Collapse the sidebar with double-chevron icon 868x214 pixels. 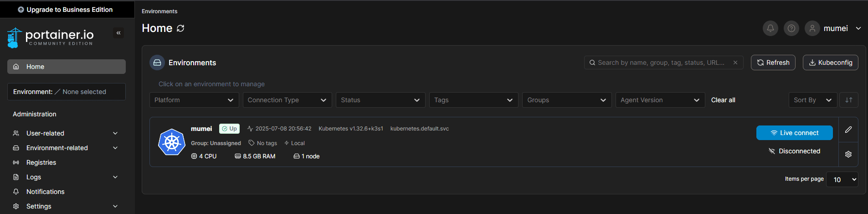(x=118, y=33)
